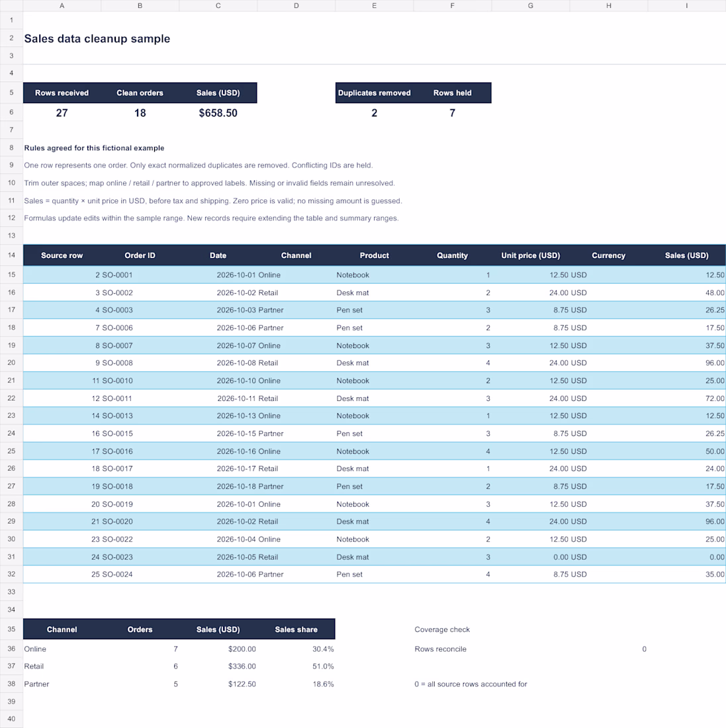The width and height of the screenshot is (726, 728).
Task: Click the 'Unit price (USD)' table header
Action: point(531,255)
